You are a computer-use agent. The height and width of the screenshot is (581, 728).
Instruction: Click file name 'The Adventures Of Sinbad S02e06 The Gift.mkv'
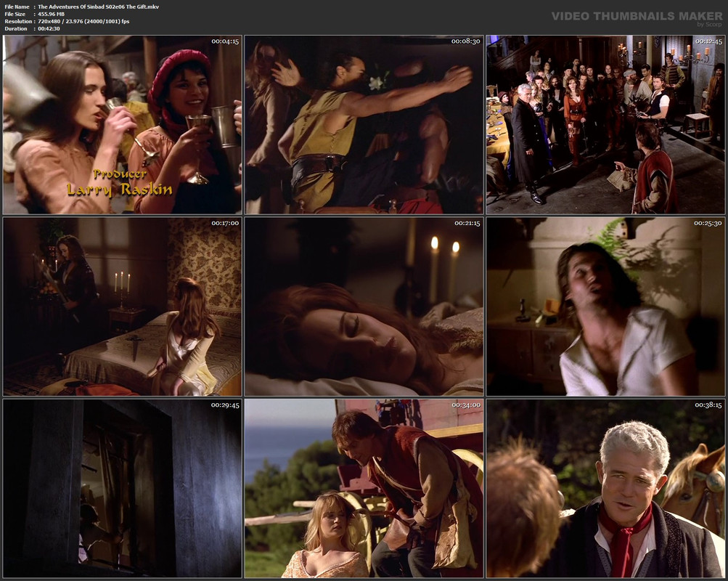(x=99, y=7)
